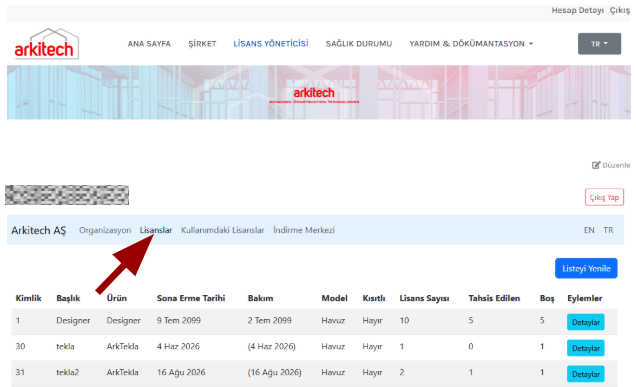
Task: Open the Şirket menu item
Action: [x=202, y=44]
